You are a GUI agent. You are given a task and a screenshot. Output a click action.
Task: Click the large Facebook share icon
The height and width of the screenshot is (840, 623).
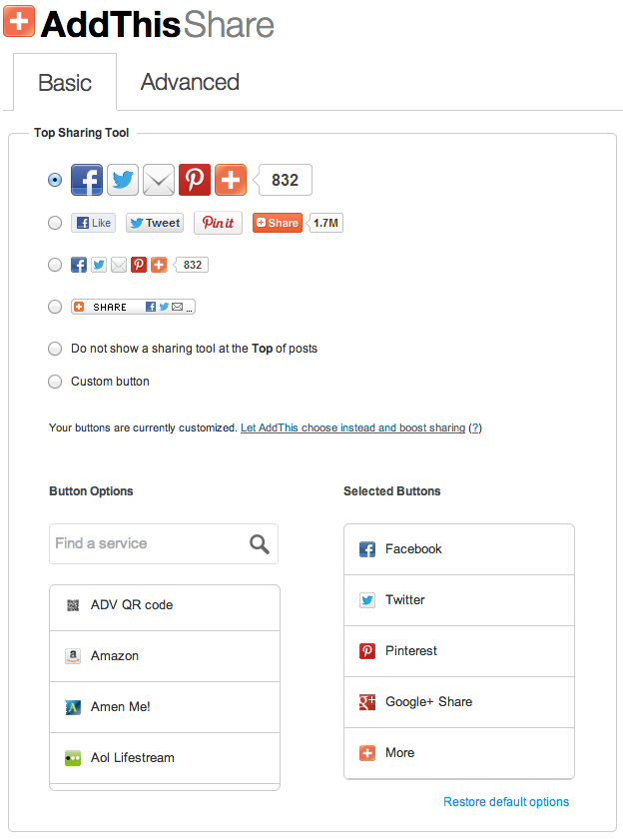point(87,180)
